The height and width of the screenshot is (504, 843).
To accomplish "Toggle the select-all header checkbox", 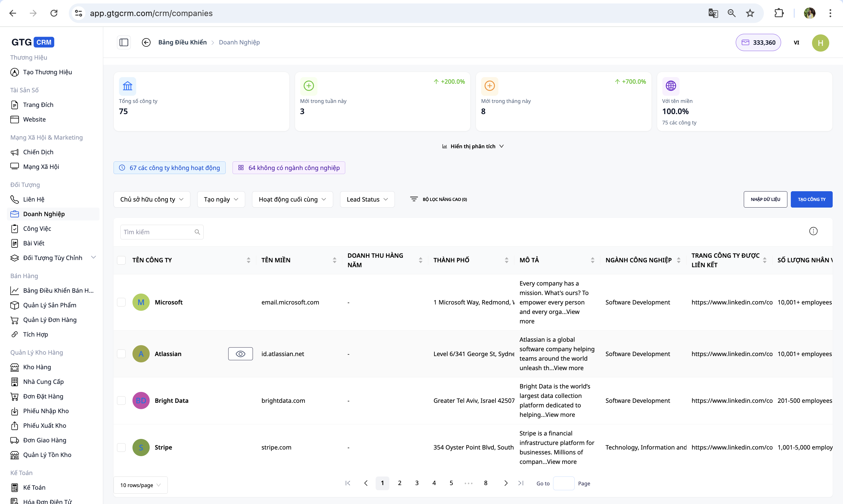I will (x=121, y=260).
